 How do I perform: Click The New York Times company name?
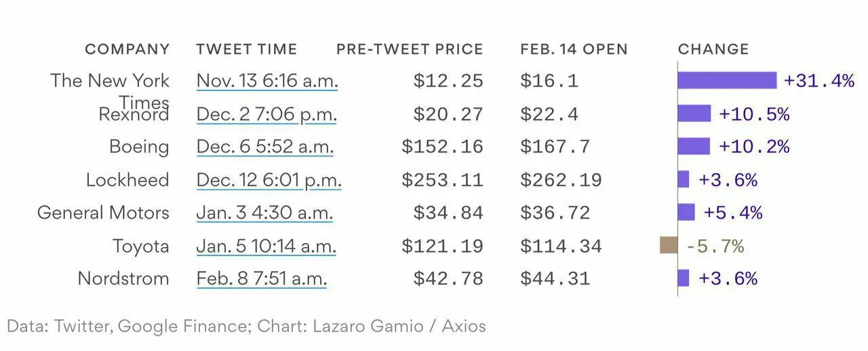[110, 91]
